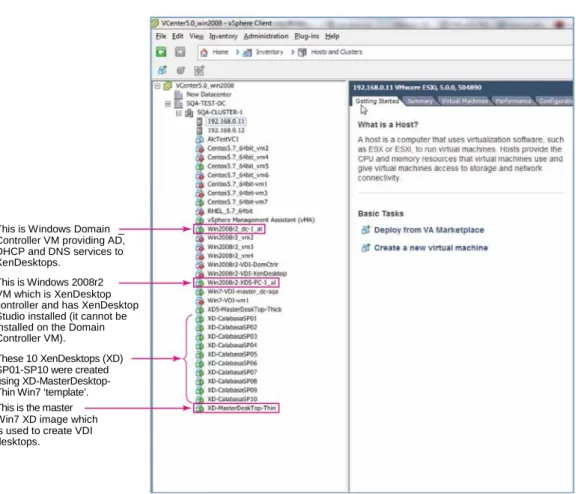Click the first toolbar icon below navigation
The image size is (581, 494).
click(162, 70)
